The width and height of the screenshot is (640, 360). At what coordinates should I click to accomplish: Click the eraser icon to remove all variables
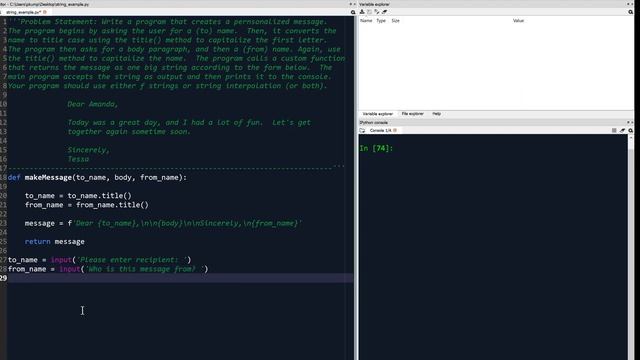[384, 12]
